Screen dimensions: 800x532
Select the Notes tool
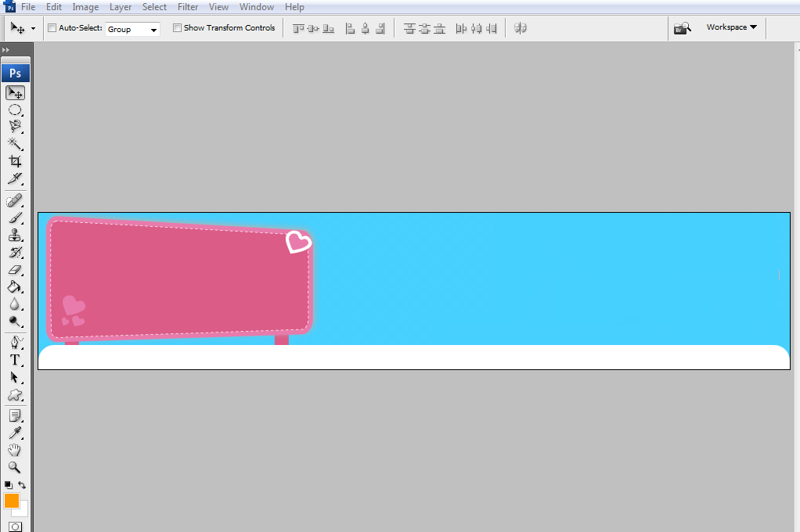point(16,415)
